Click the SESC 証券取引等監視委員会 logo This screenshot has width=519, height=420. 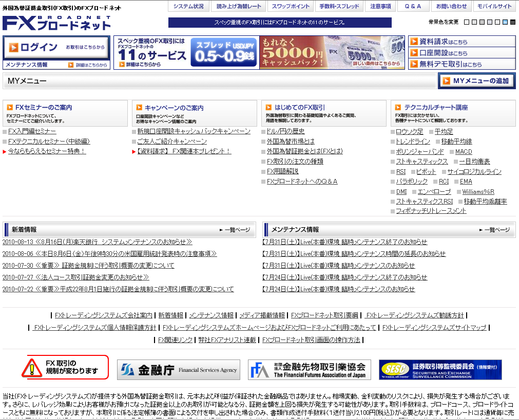coord(440,370)
